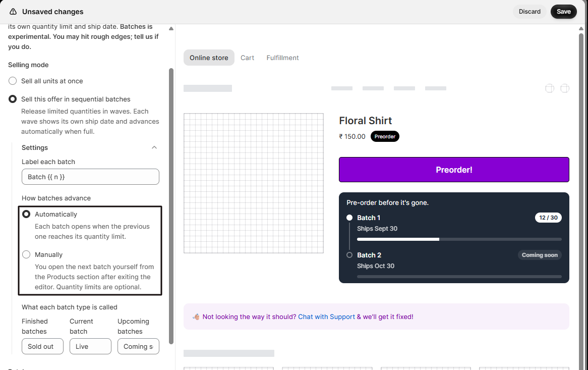The height and width of the screenshot is (370, 588).
Task: Click the Ships Oct 30 text
Action: (376, 266)
